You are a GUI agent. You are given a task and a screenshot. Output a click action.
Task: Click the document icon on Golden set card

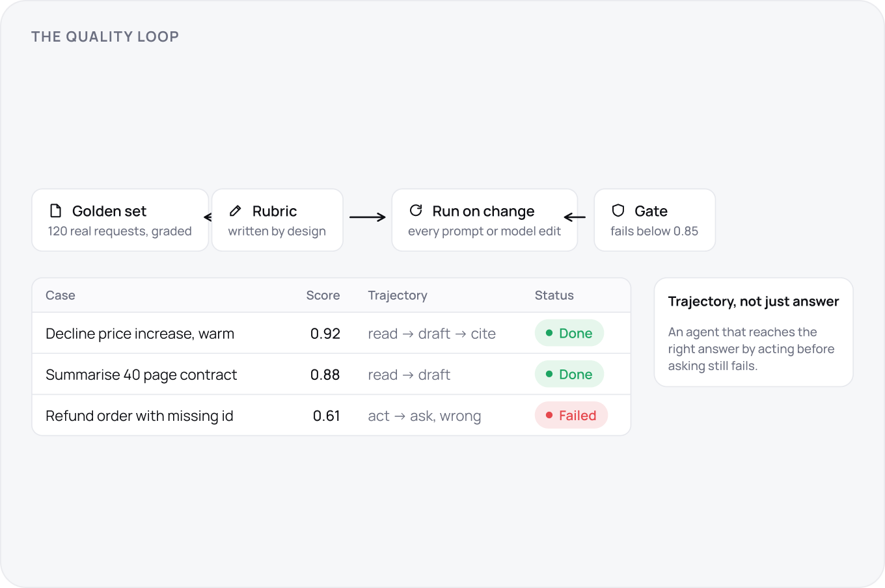click(x=56, y=210)
